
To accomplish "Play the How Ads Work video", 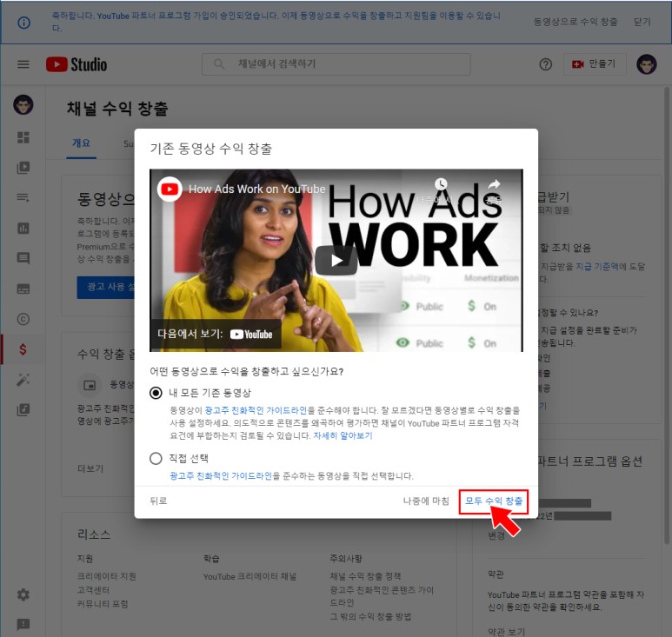I will pos(336,261).
